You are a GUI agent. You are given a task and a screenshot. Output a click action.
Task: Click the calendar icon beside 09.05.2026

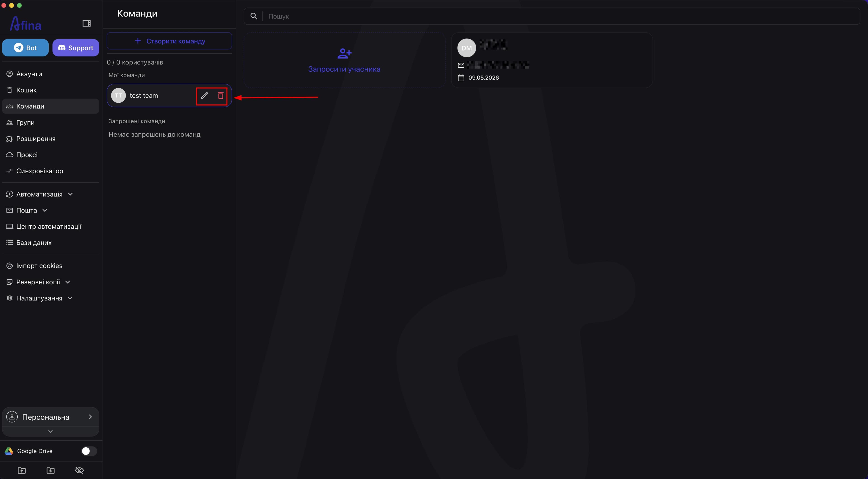click(x=461, y=78)
